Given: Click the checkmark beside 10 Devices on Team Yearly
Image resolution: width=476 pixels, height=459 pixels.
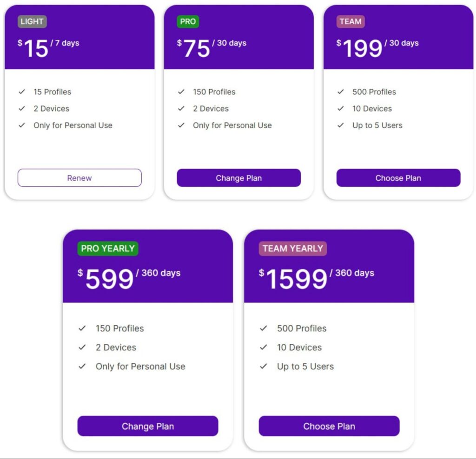Looking at the screenshot, I should pyautogui.click(x=264, y=347).
